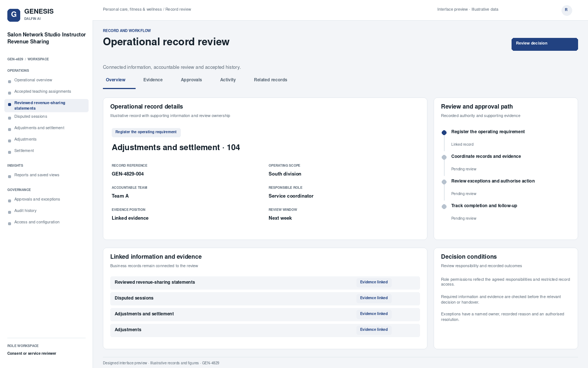
Task: Click the Coordinate records and evidence step dot
Action: [444, 157]
